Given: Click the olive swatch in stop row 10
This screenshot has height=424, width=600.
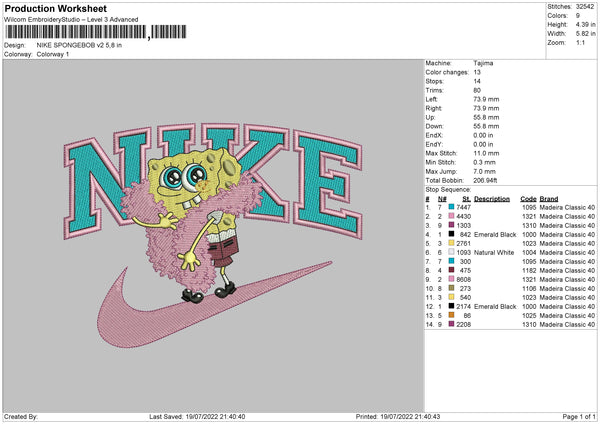Looking at the screenshot, I should (452, 288).
